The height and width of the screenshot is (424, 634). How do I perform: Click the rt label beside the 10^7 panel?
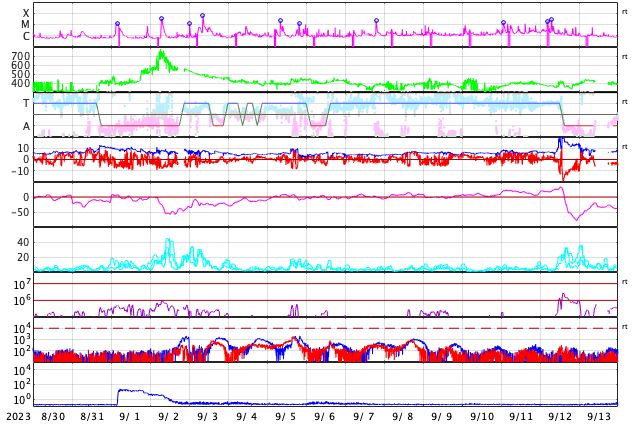625,282
